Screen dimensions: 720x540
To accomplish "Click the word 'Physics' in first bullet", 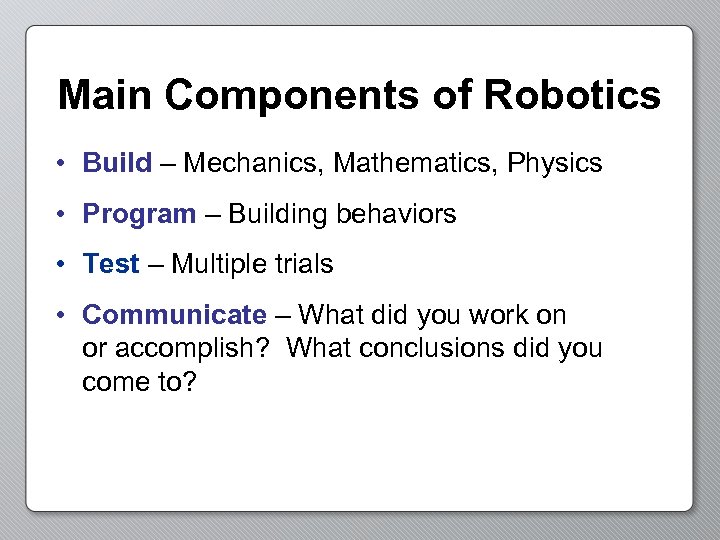I will pyautogui.click(x=555, y=163).
